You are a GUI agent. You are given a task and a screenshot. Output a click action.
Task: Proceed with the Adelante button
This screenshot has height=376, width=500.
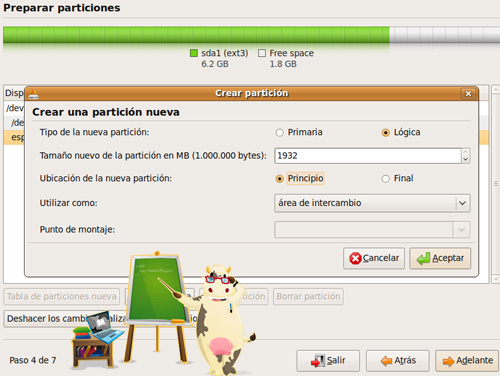tap(467, 361)
